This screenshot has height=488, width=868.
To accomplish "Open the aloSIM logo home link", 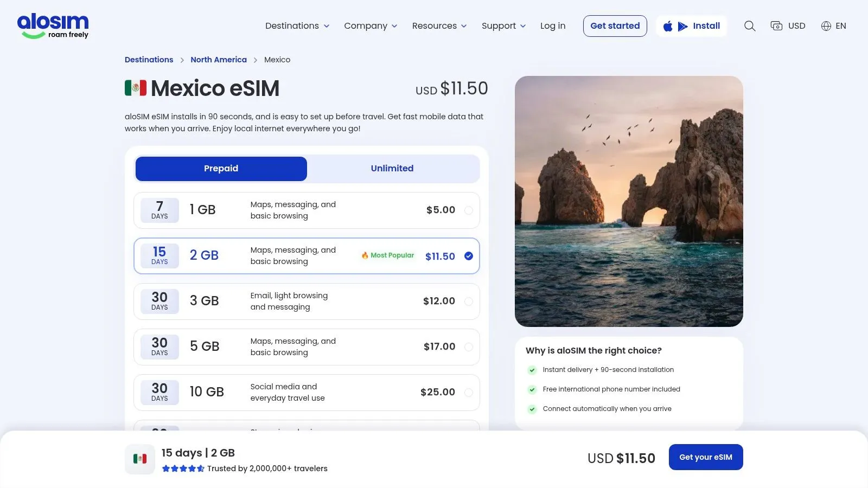I will click(x=53, y=26).
